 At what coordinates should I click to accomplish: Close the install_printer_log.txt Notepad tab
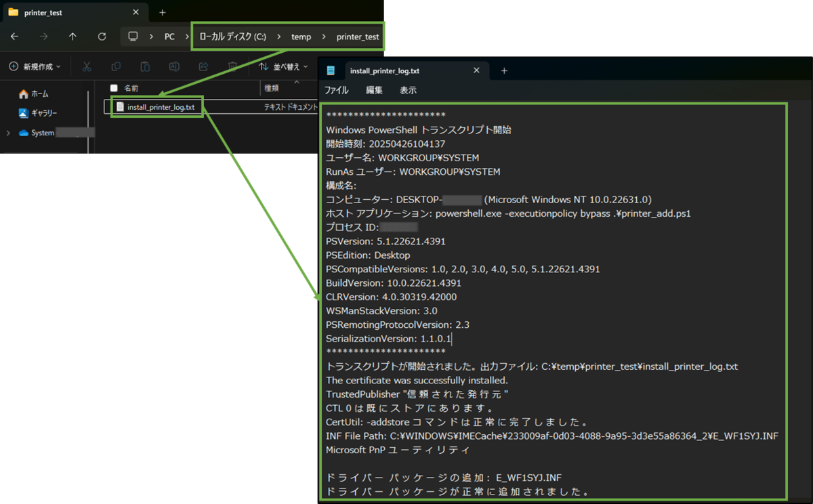coord(476,70)
